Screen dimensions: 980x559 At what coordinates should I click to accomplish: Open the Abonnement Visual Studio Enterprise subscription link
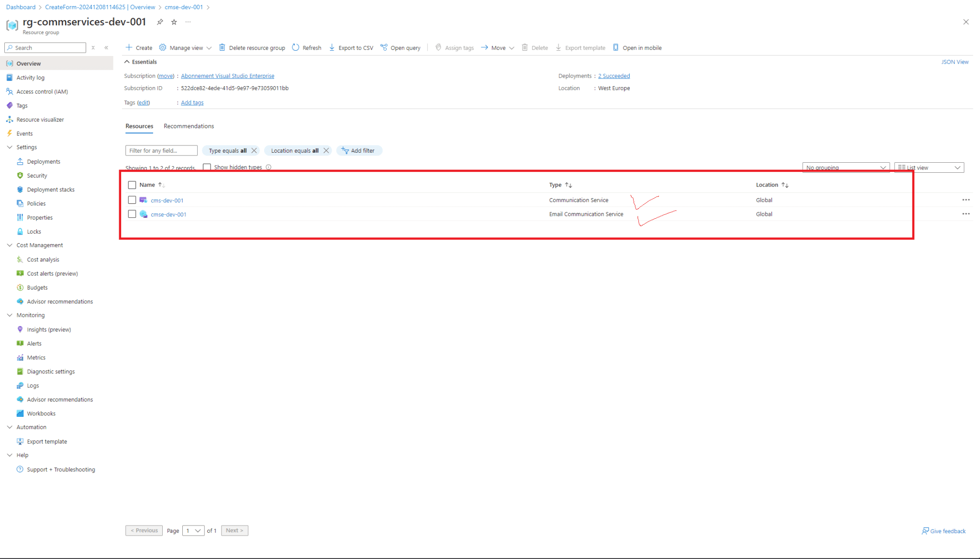tap(228, 76)
